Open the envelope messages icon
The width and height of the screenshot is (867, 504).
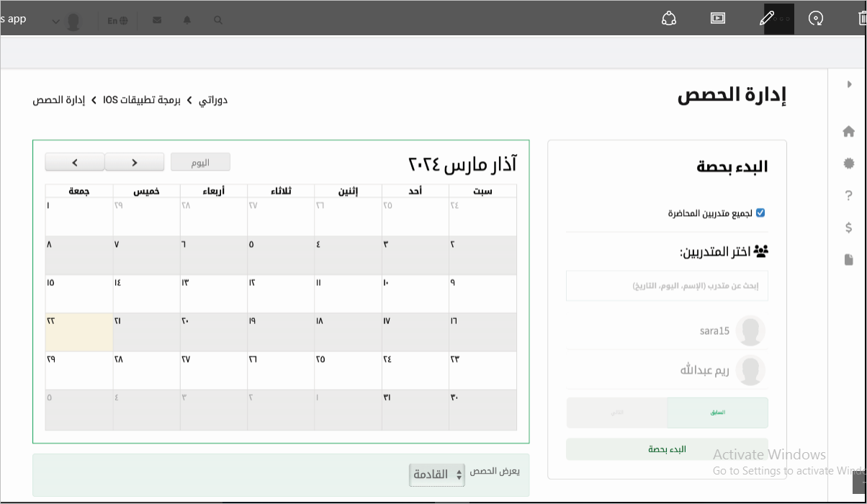[x=157, y=20]
